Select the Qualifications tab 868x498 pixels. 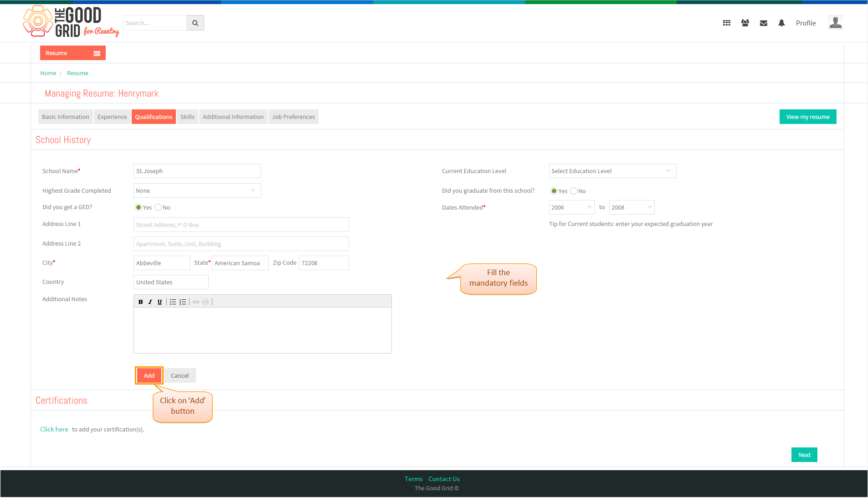(154, 117)
